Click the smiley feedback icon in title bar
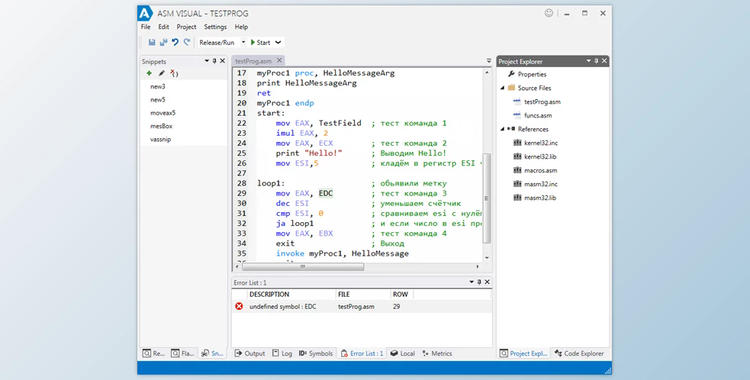Screen dimensions: 750x380 [549, 13]
